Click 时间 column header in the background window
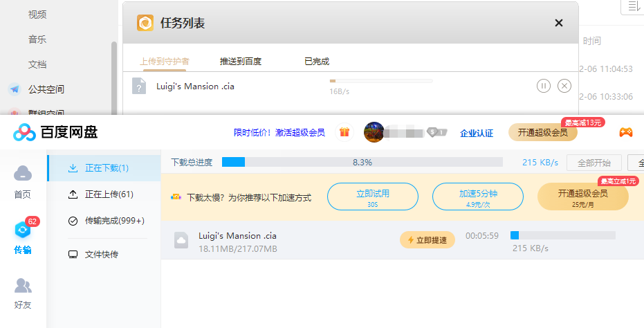The image size is (644, 328). 592,41
